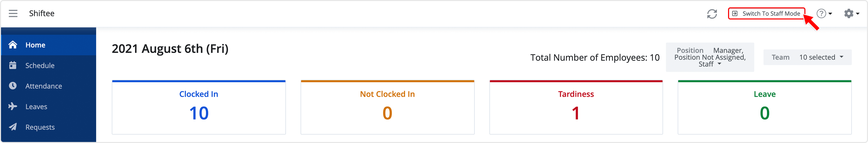The image size is (868, 143).
Task: Click Switch To Staff Mode button
Action: point(767,13)
